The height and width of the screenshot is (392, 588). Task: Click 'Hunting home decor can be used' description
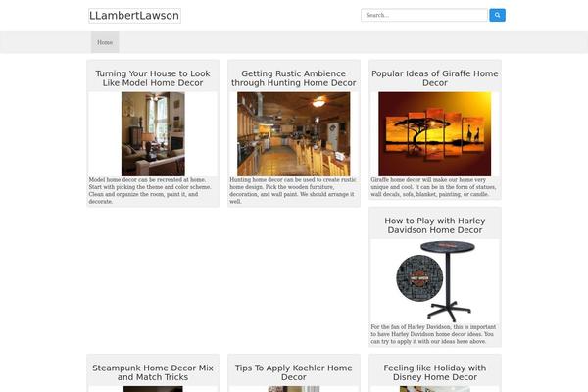293,190
